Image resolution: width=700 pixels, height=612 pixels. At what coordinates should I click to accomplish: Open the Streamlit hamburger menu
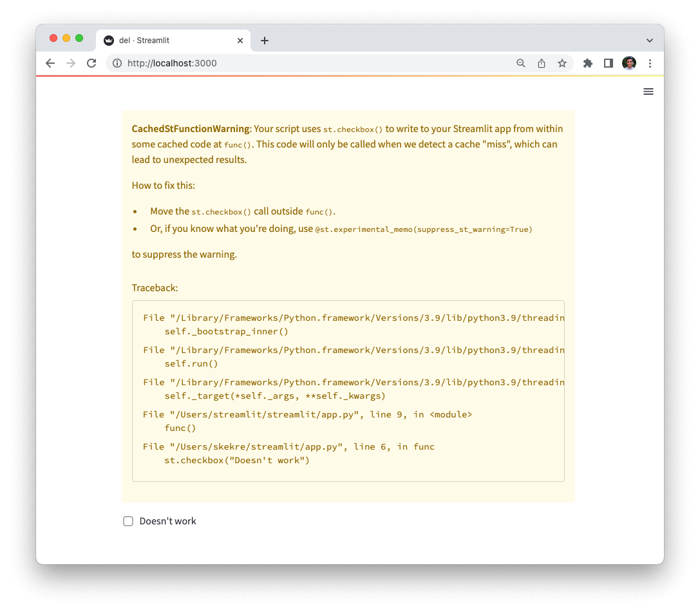coord(648,91)
